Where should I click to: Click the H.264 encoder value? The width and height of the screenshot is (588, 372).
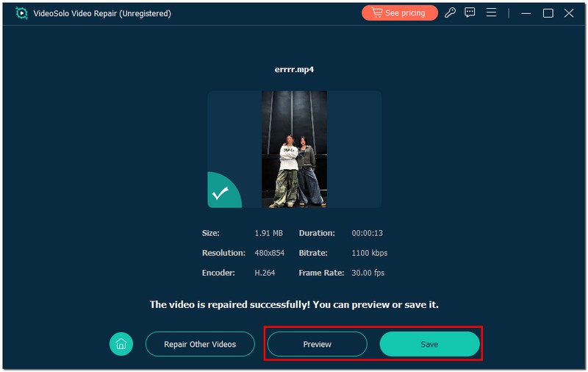click(x=265, y=273)
